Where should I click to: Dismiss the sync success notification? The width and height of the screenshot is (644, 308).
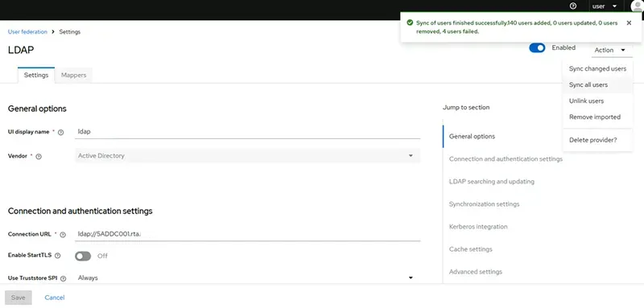(x=629, y=23)
